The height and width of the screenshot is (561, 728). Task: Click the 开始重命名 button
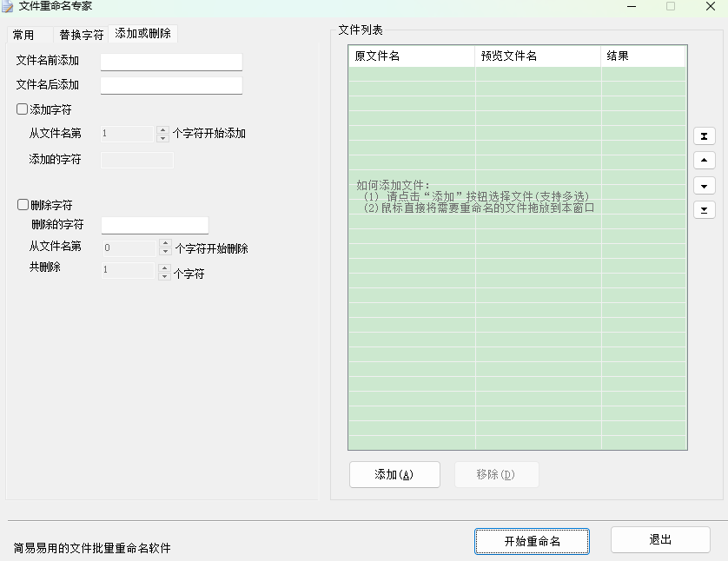click(x=532, y=540)
